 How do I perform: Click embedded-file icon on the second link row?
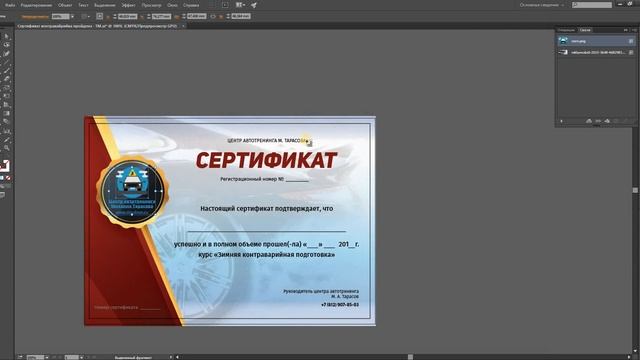(631, 52)
